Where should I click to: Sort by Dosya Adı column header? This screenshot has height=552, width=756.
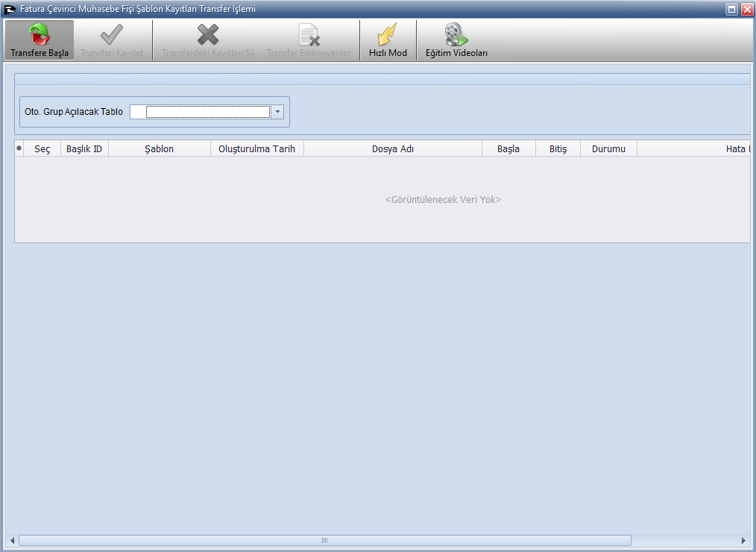point(393,148)
